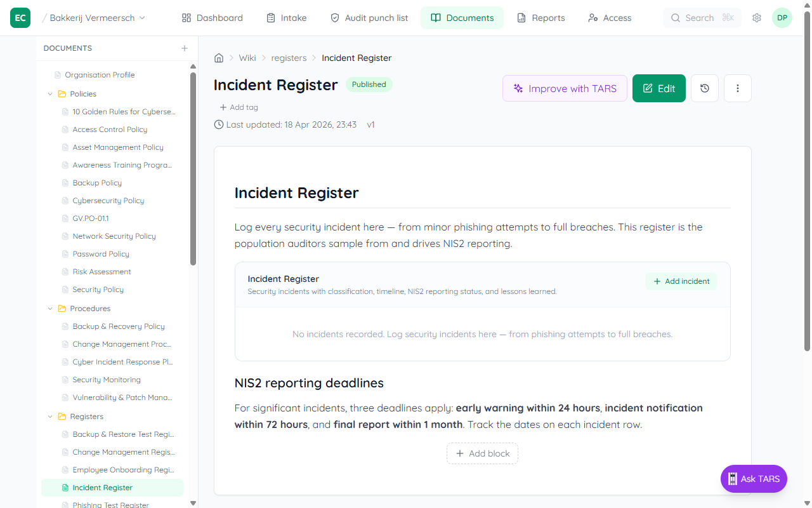Screen dimensions: 812x508
Task: Create a new document with the plus icon
Action: [x=184, y=48]
